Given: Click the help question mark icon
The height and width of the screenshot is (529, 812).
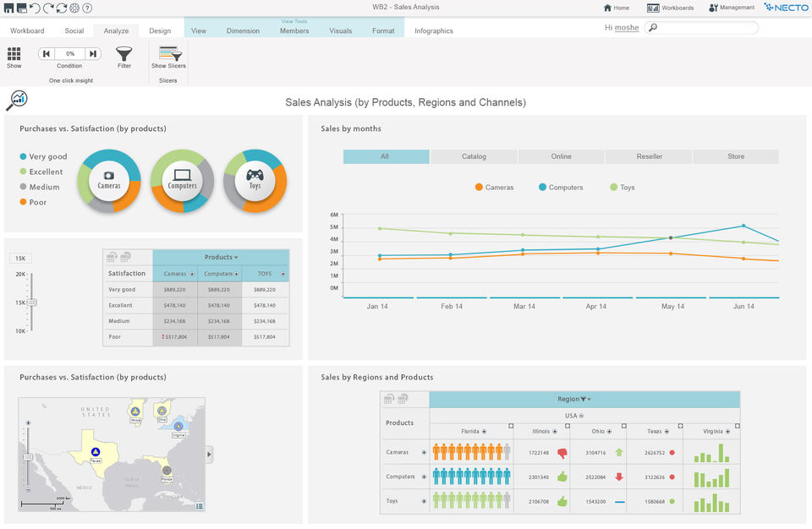Looking at the screenshot, I should coord(87,8).
